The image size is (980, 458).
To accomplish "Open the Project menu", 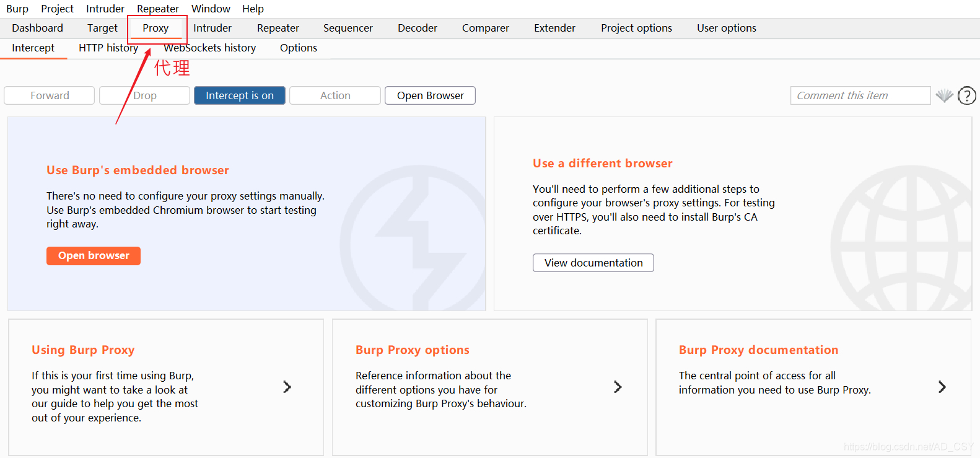I will [x=58, y=9].
